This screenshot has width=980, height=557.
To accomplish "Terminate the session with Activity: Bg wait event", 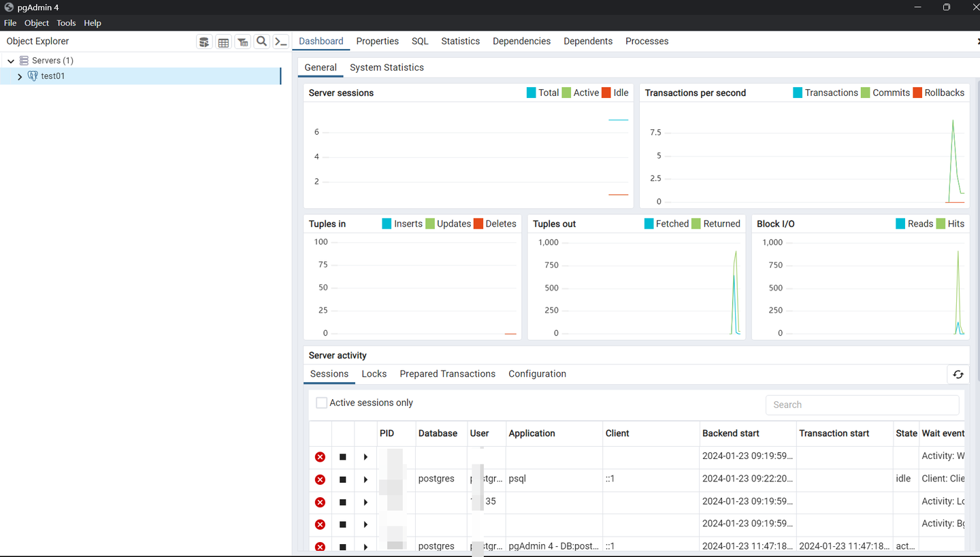I will (320, 524).
